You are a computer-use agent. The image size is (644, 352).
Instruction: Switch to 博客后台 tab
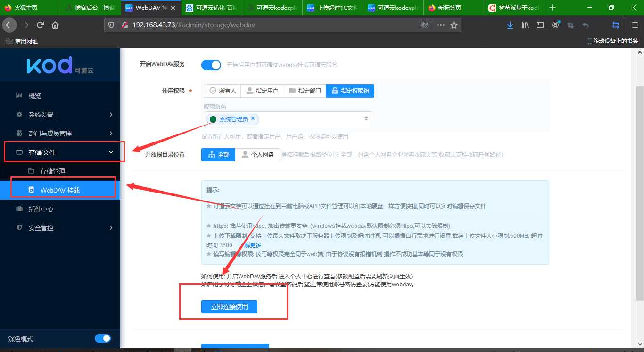click(91, 8)
